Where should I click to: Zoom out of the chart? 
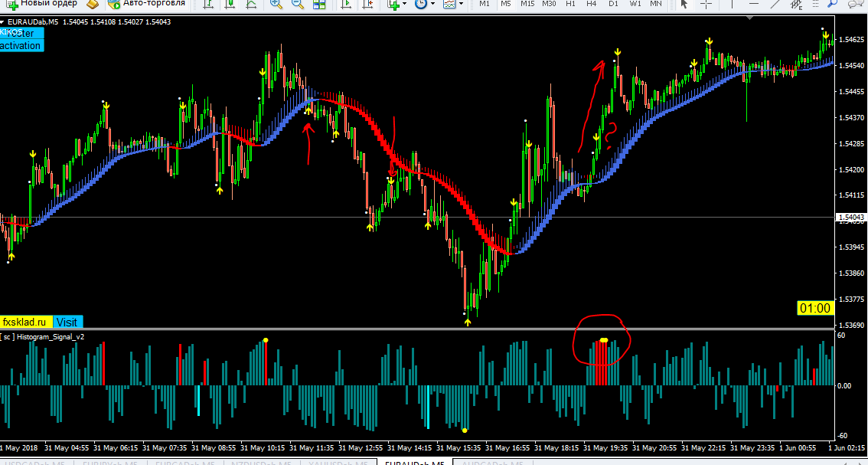click(x=297, y=4)
